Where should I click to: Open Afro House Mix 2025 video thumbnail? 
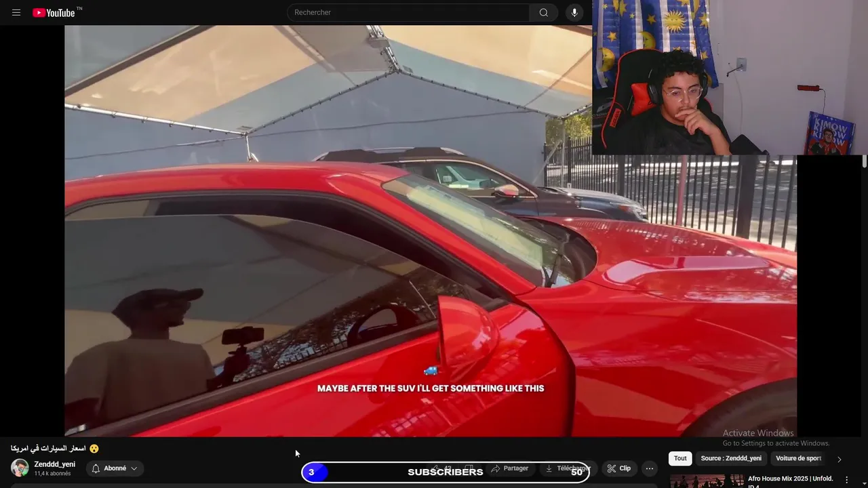[x=707, y=481]
